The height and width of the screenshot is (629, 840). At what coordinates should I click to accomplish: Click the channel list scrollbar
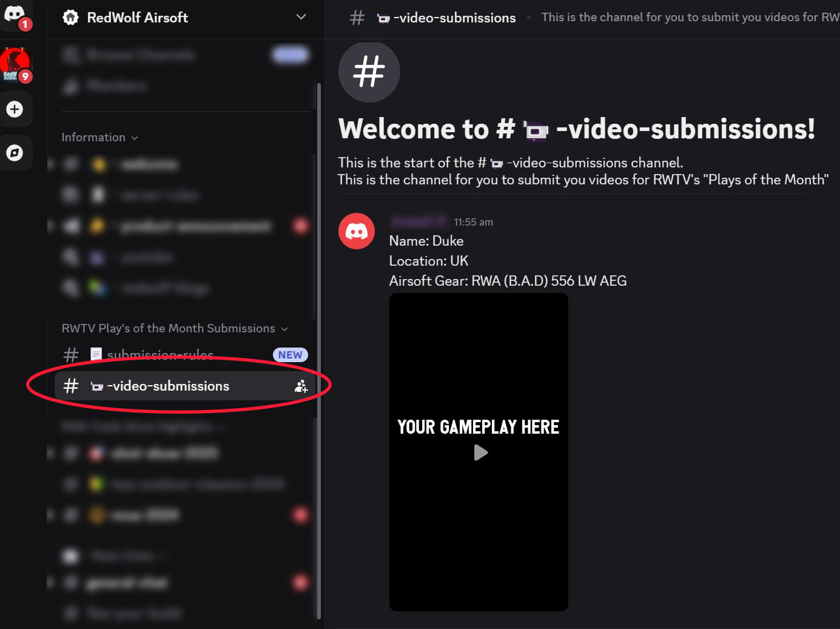coord(319,352)
